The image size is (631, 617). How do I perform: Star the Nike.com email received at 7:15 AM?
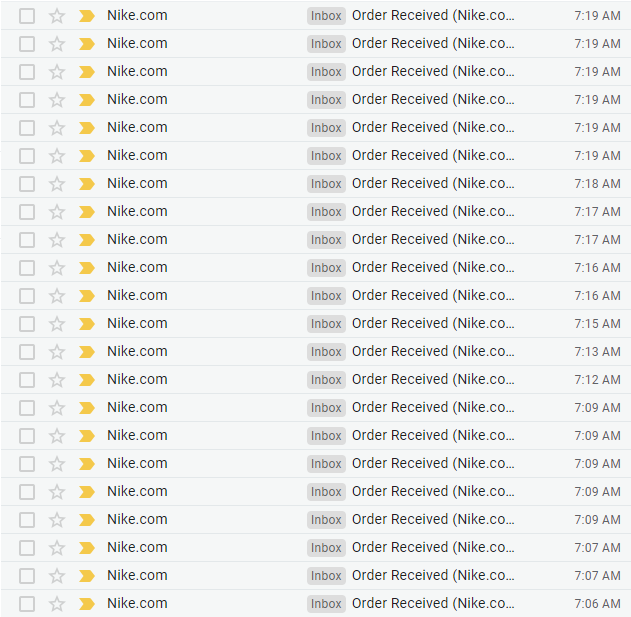click(x=57, y=324)
